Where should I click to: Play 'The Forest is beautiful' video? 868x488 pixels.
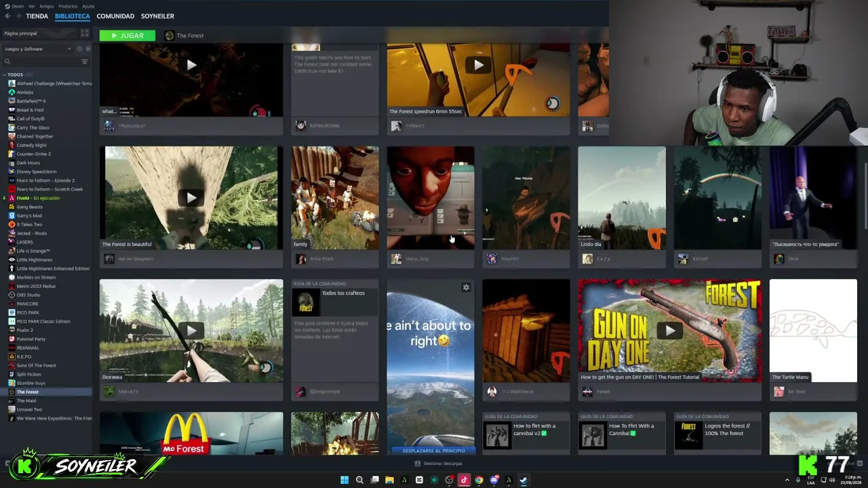point(191,198)
